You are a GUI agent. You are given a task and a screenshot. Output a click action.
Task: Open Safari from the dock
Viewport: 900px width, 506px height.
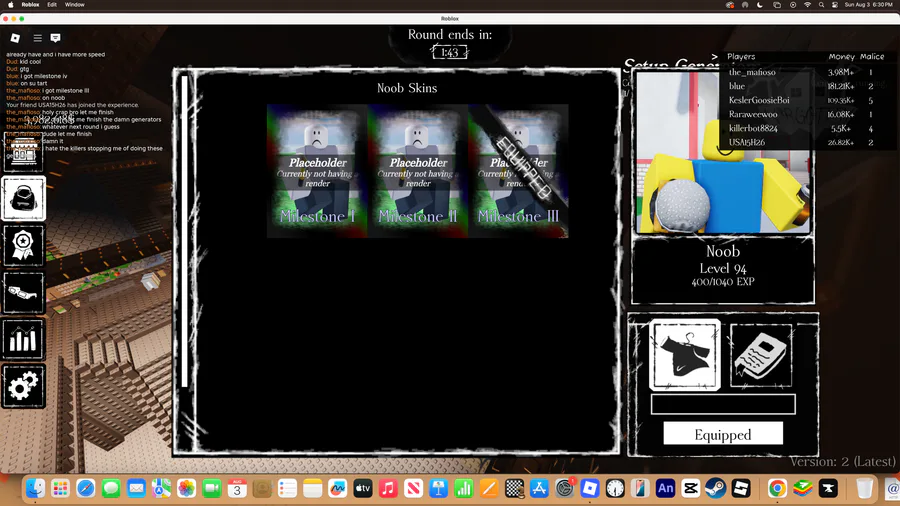pyautogui.click(x=86, y=488)
